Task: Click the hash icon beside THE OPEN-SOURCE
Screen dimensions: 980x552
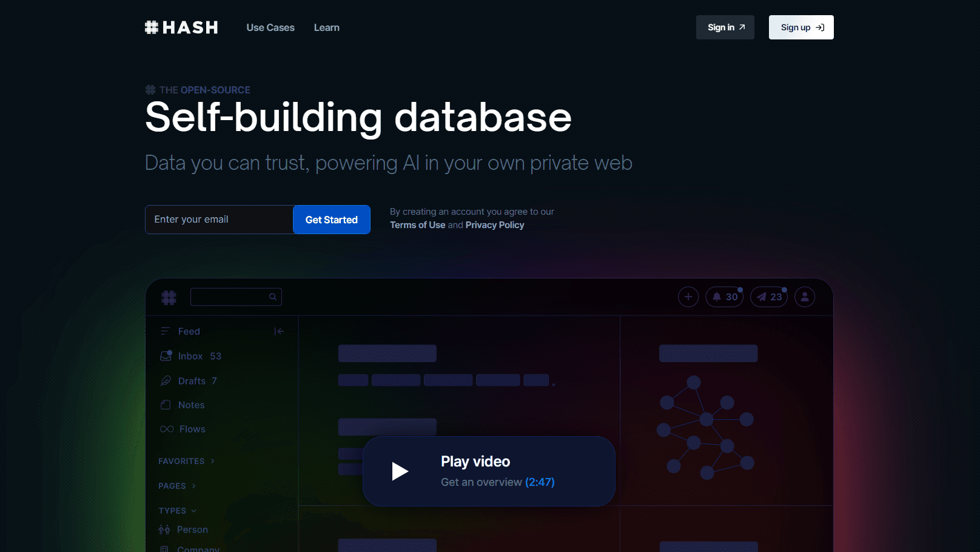Action: coord(150,90)
